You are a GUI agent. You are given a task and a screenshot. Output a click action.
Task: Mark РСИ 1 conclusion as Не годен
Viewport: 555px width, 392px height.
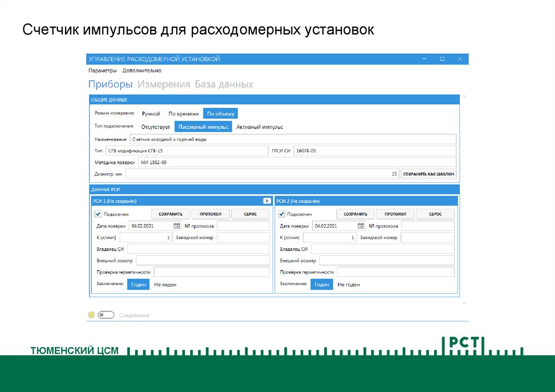[x=165, y=285]
